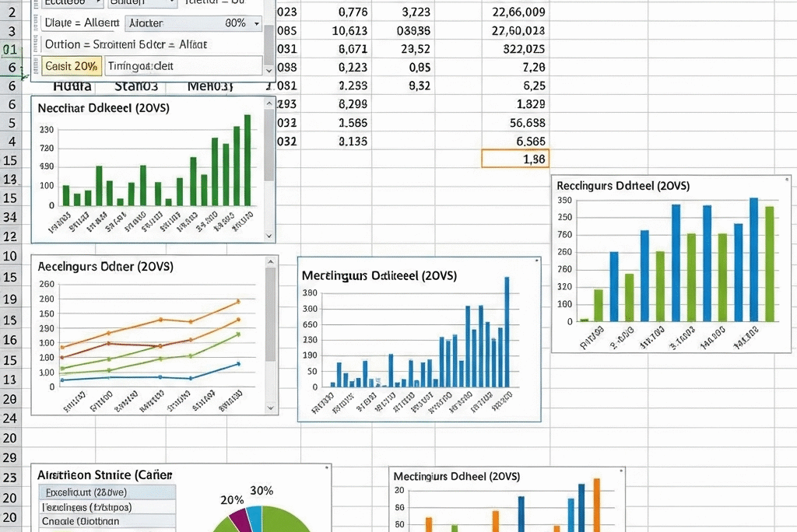Click the 'Dlaue = Alleent' label in the panel
Viewport: 797px width, 532px height.
(x=82, y=23)
